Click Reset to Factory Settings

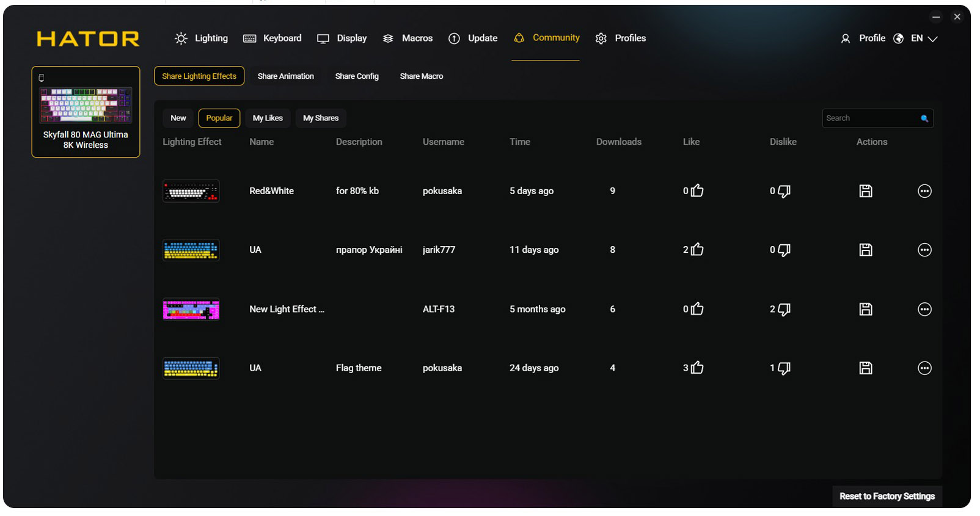click(x=887, y=496)
